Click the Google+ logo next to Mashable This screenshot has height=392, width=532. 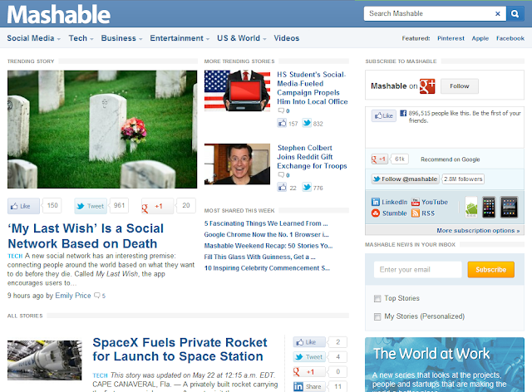click(x=427, y=86)
